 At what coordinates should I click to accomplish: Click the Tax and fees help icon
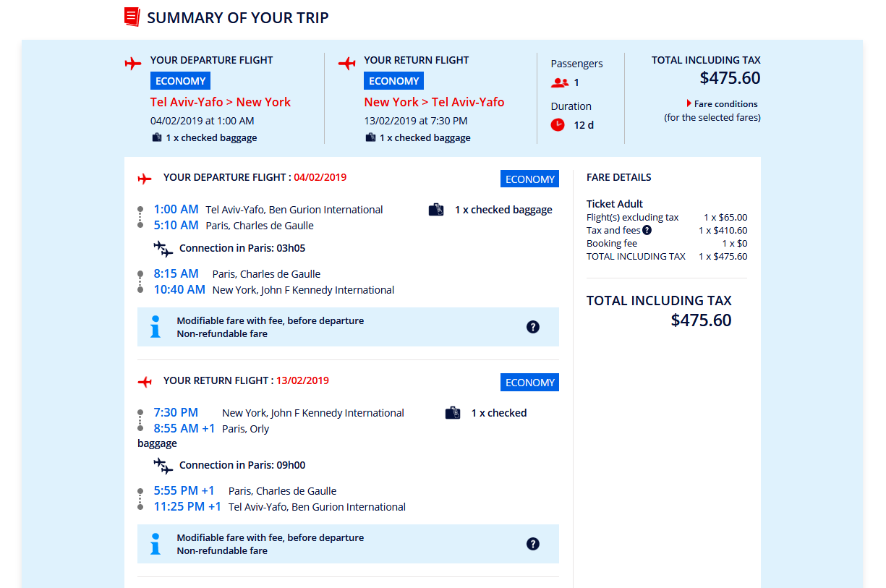click(x=647, y=230)
